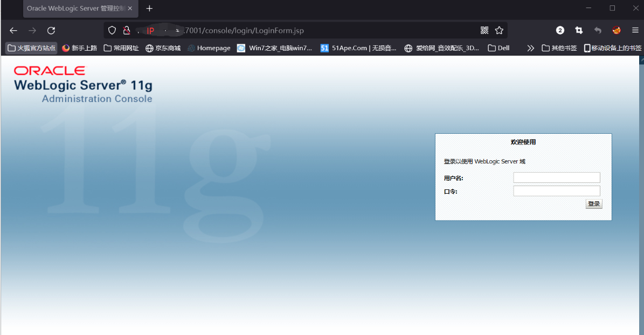Open the QR code icon in address bar
This screenshot has height=335, width=644.
[x=484, y=30]
